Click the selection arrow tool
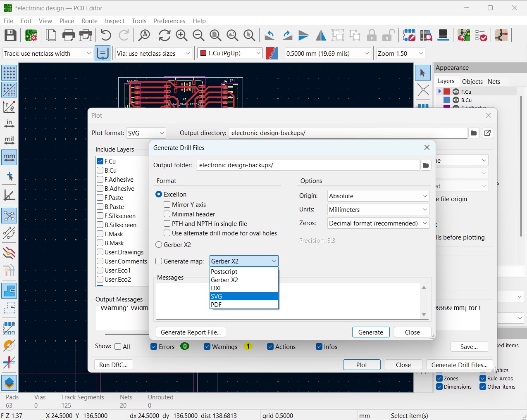 point(423,73)
